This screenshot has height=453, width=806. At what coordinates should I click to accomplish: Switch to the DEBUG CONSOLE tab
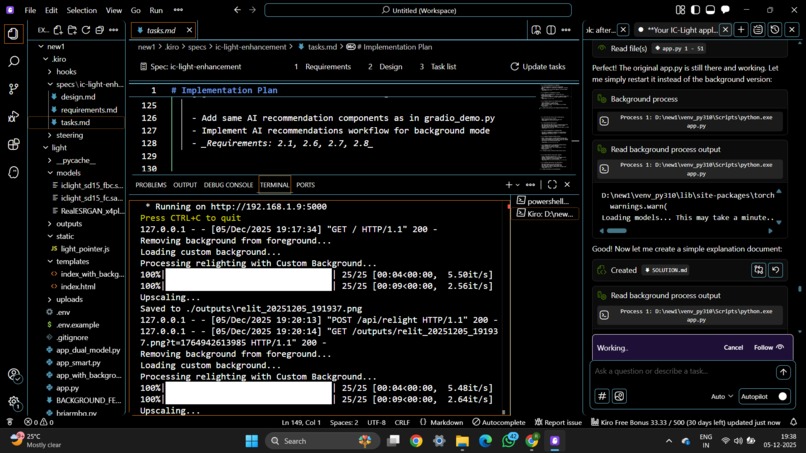pyautogui.click(x=228, y=185)
